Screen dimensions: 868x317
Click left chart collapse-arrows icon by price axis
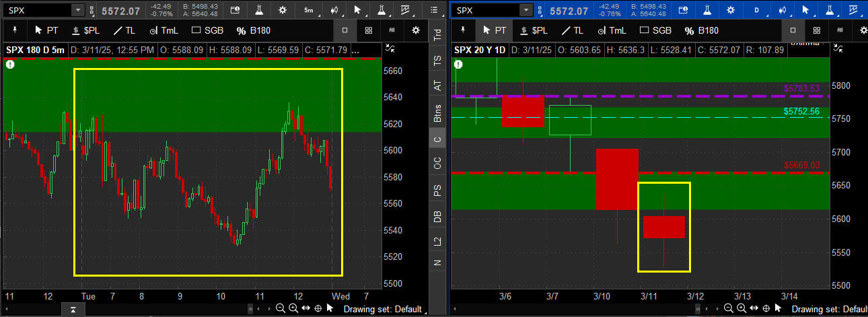[x=390, y=49]
